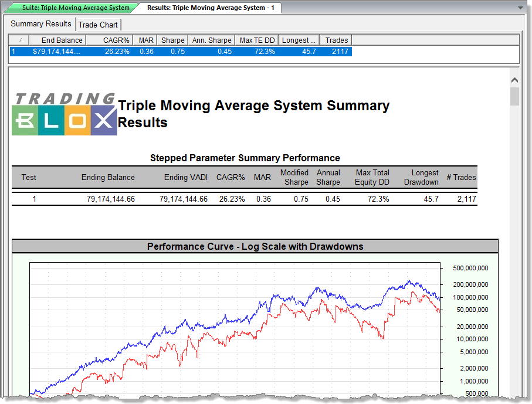Sort results by CAGR% column header
532x404 pixels.
(116, 40)
